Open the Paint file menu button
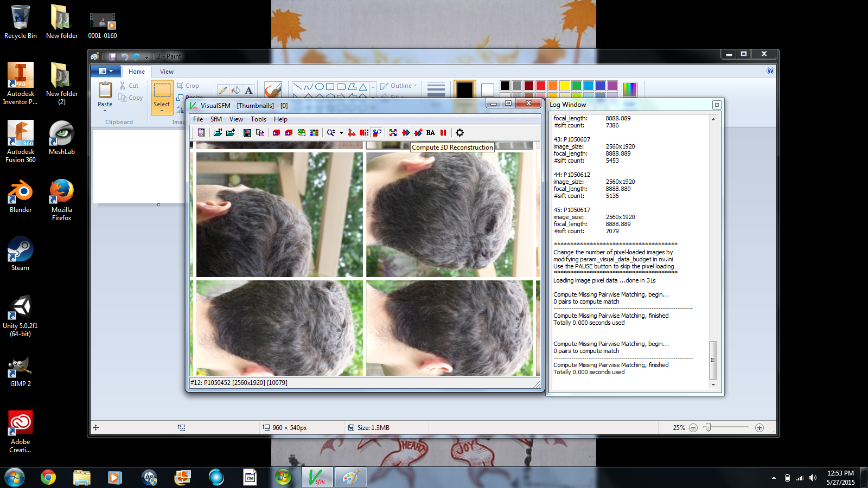 pyautogui.click(x=106, y=71)
